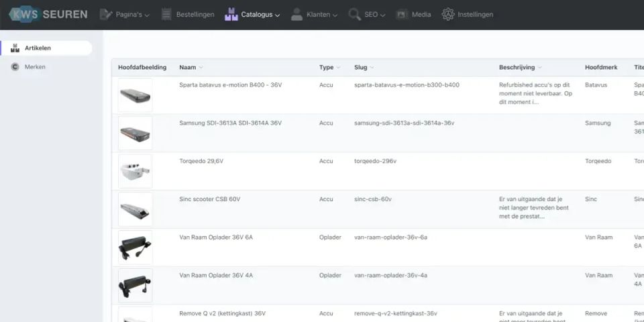644x322 pixels.
Task: Go to Bestellingen
Action: point(188,14)
